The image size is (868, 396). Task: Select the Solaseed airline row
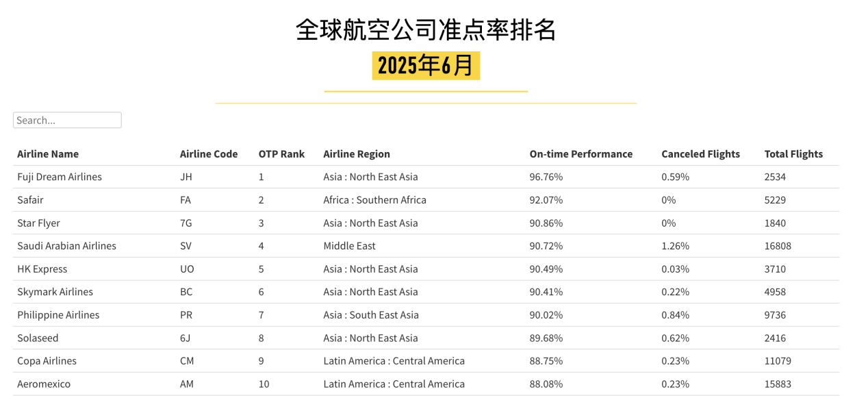(x=426, y=338)
